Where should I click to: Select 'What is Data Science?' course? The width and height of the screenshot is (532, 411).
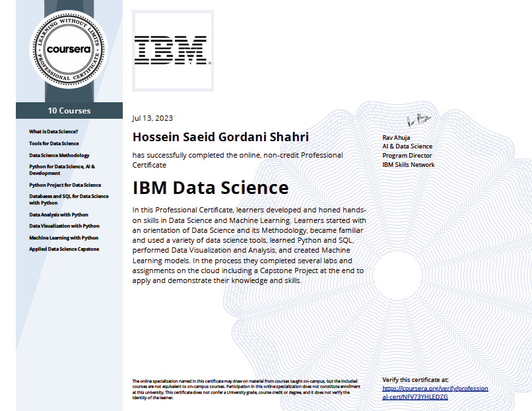(x=53, y=132)
